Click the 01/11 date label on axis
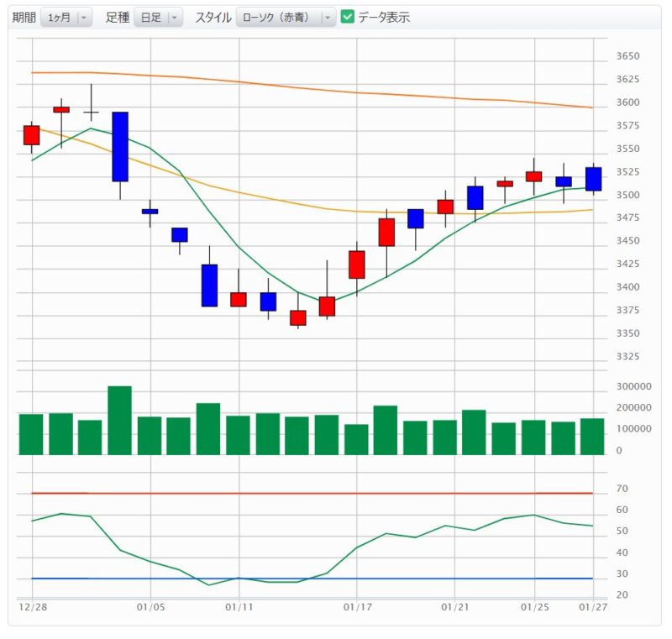 point(239,605)
